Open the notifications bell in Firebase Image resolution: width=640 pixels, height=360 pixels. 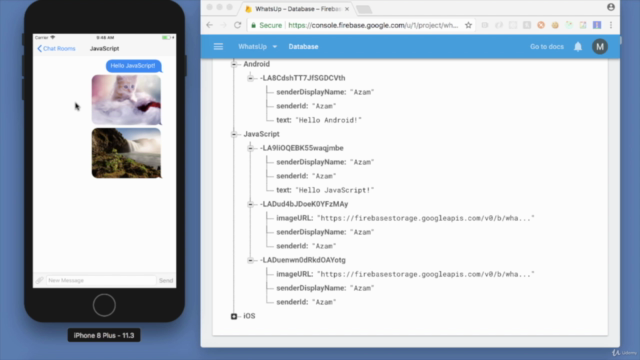(578, 47)
